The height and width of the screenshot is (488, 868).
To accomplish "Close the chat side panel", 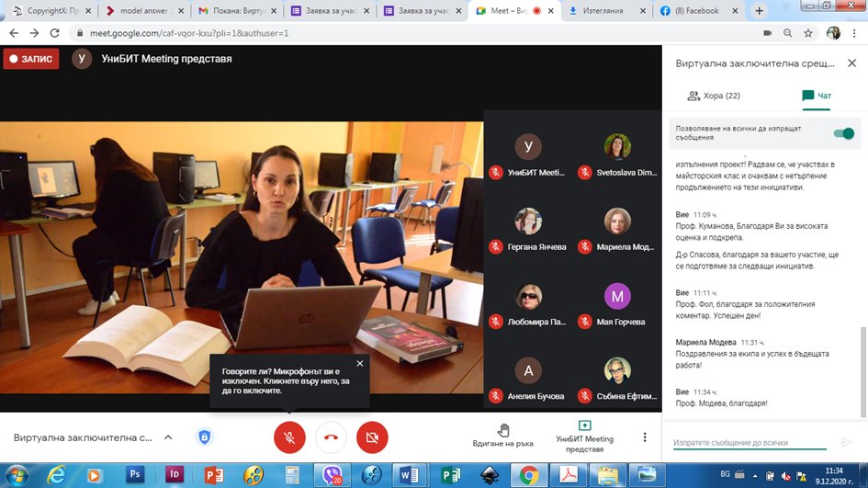I will [x=852, y=63].
